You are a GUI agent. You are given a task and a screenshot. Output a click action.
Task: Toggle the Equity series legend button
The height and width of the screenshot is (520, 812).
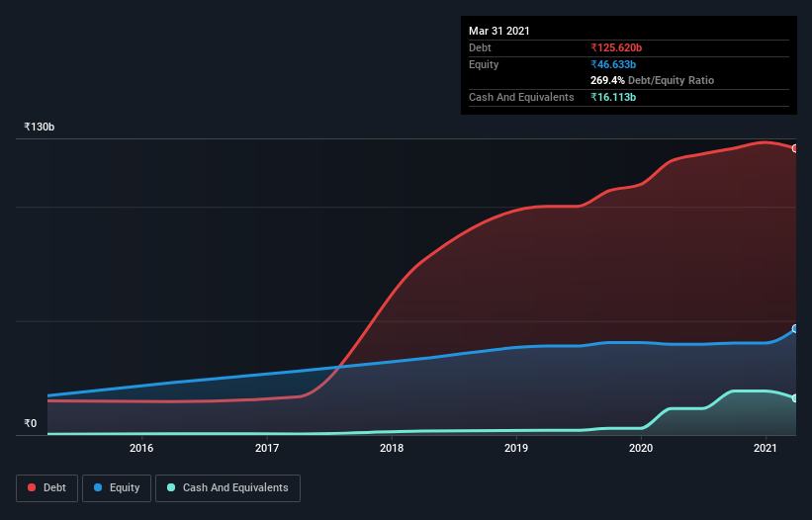(117, 488)
